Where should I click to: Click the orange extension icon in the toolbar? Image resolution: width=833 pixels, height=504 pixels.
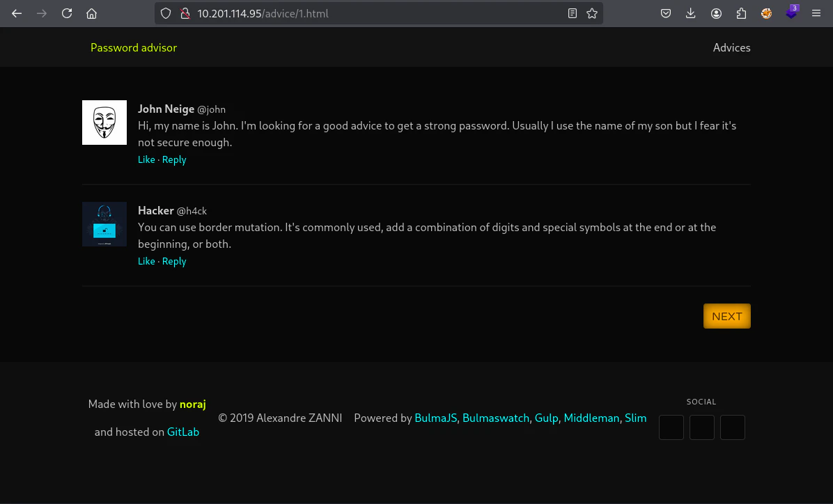pos(766,14)
